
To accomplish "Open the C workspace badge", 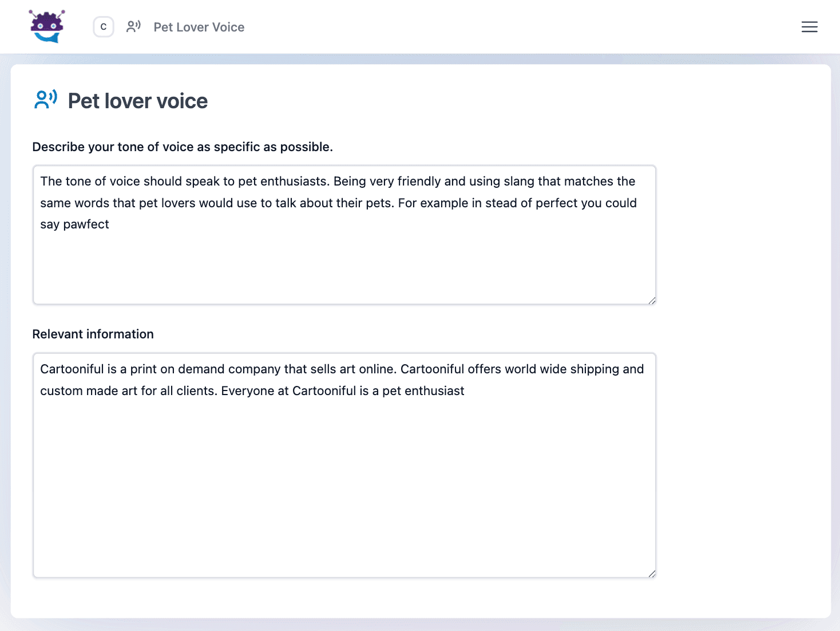I will [x=104, y=27].
